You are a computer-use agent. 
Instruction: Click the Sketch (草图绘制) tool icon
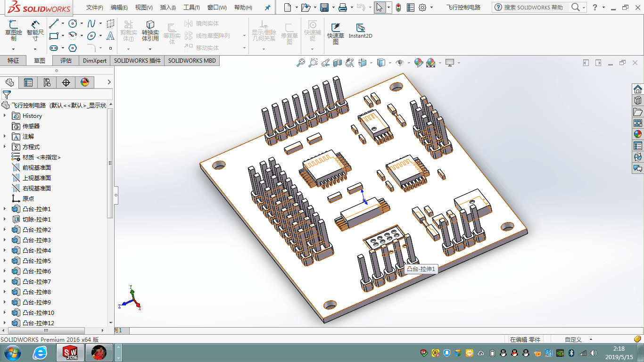click(x=13, y=31)
